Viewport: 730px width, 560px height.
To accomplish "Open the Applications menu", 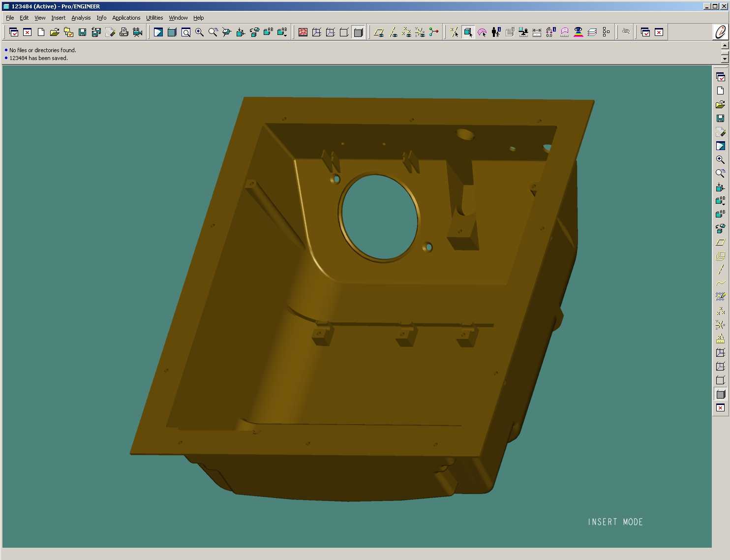I will click(x=126, y=18).
